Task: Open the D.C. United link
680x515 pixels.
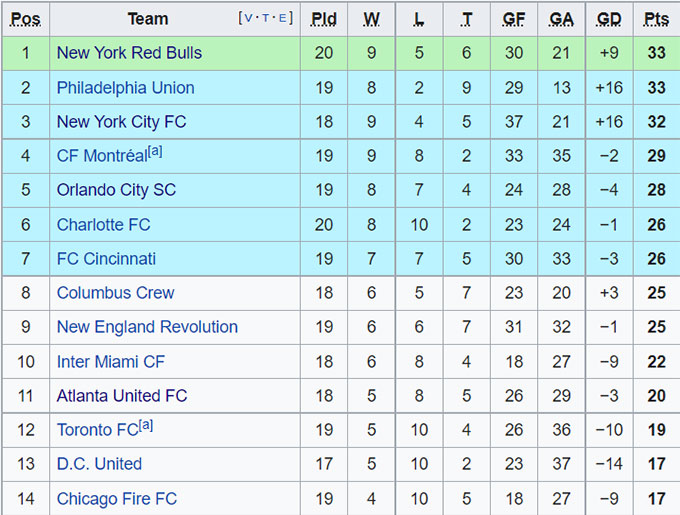Action: 99,464
